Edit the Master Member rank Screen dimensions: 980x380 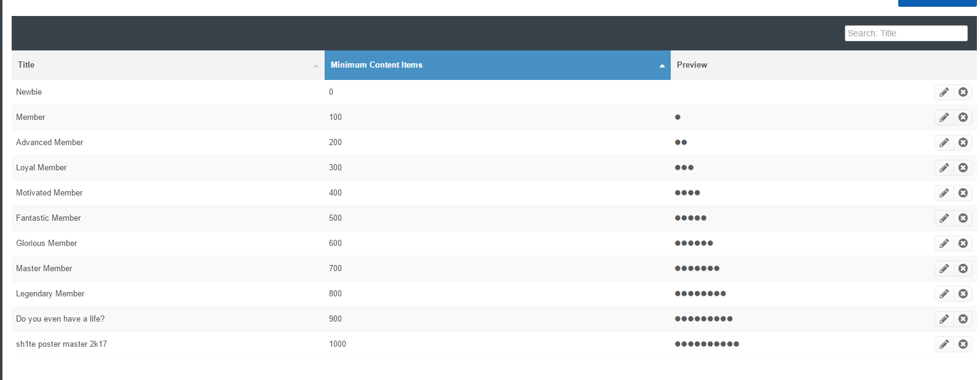[x=944, y=269]
